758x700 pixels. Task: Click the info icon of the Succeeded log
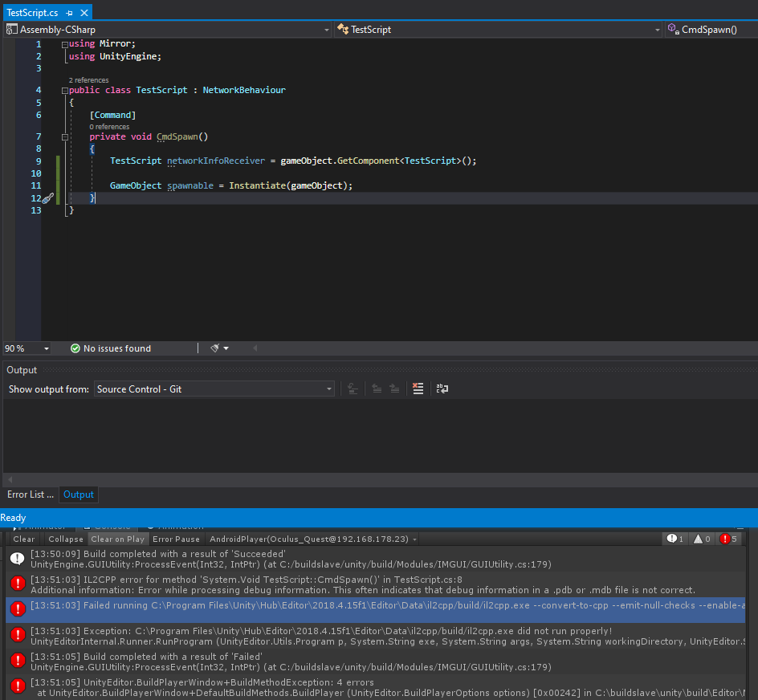[x=18, y=559]
